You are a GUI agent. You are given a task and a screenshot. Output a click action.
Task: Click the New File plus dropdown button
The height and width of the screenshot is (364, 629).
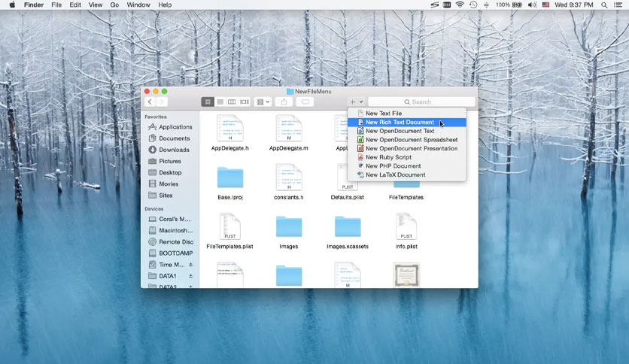coord(356,102)
